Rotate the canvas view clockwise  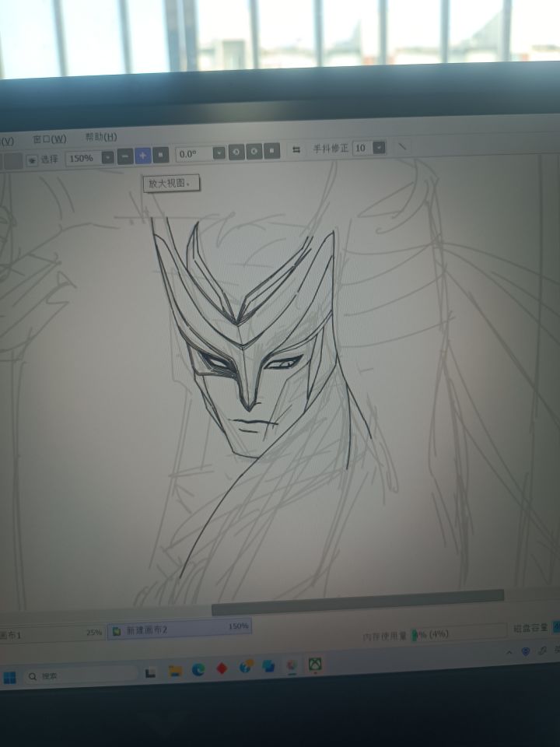(254, 151)
